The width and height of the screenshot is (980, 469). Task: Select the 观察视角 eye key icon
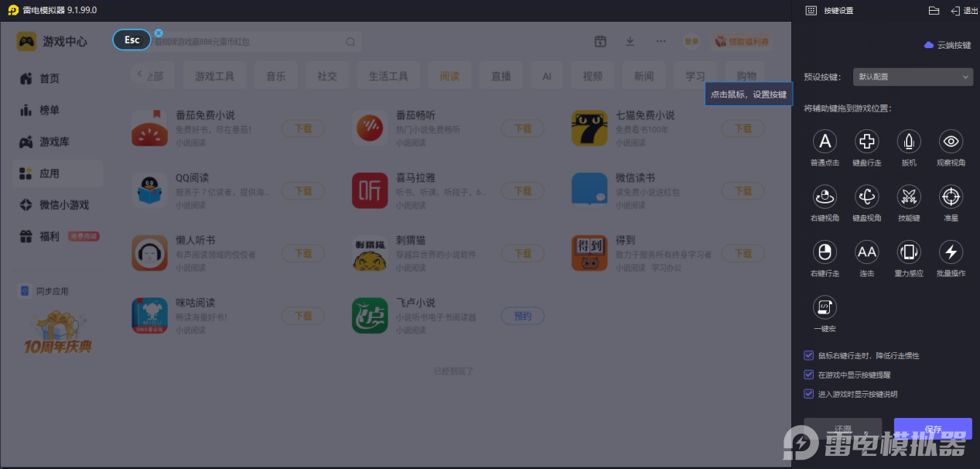click(950, 142)
